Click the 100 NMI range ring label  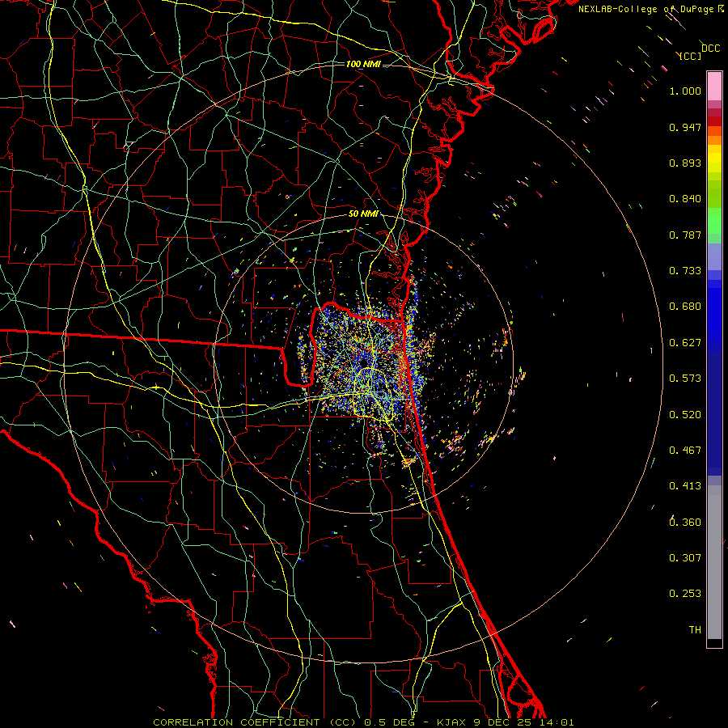click(363, 64)
